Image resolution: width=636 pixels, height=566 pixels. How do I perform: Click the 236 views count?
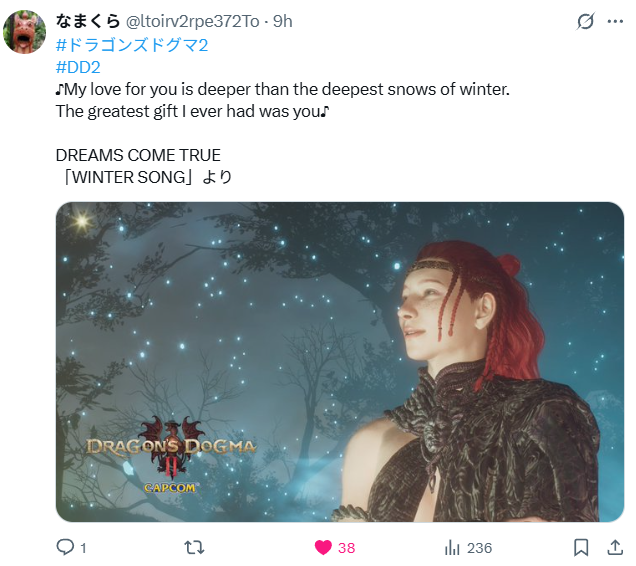[x=479, y=548]
